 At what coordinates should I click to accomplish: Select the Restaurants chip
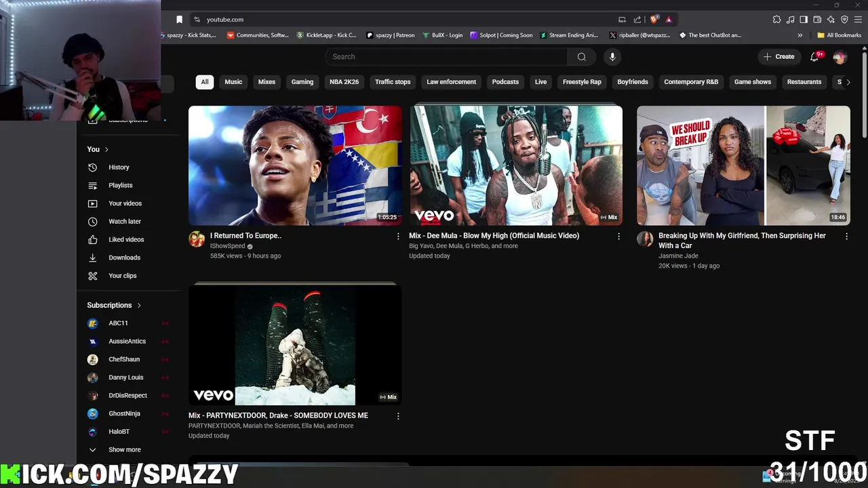click(804, 82)
